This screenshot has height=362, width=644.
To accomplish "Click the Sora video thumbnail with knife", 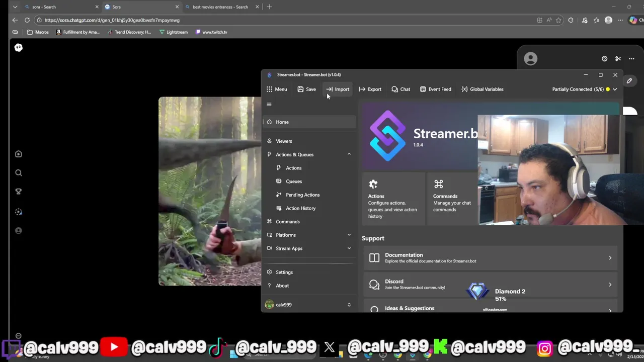I will (x=210, y=191).
